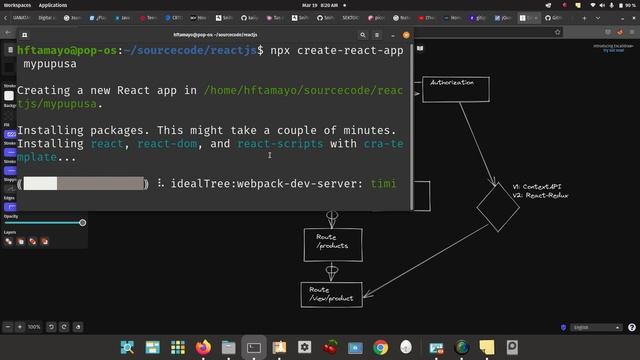Open the terminal hamburger menu

[377, 35]
